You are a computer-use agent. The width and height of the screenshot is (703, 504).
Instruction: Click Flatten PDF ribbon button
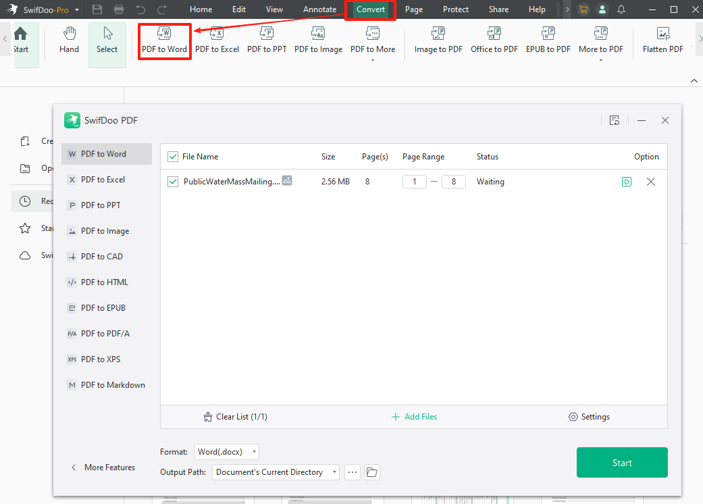click(663, 41)
